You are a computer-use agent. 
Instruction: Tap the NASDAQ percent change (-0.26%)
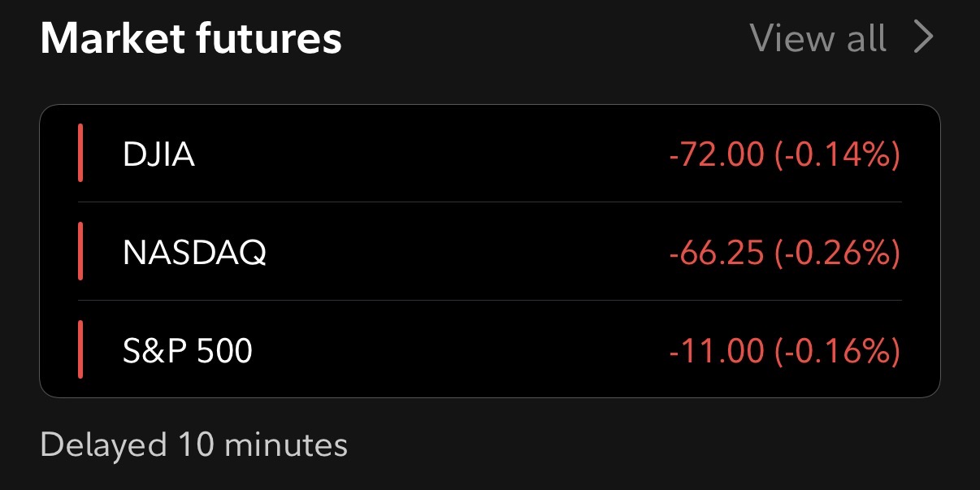(837, 254)
